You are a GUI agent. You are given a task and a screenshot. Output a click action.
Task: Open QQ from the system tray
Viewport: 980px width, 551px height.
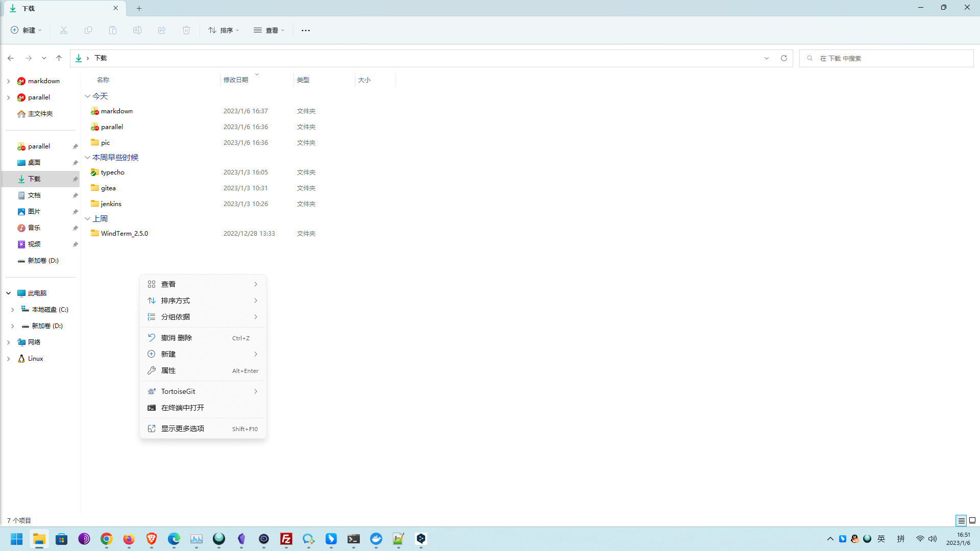(855, 539)
